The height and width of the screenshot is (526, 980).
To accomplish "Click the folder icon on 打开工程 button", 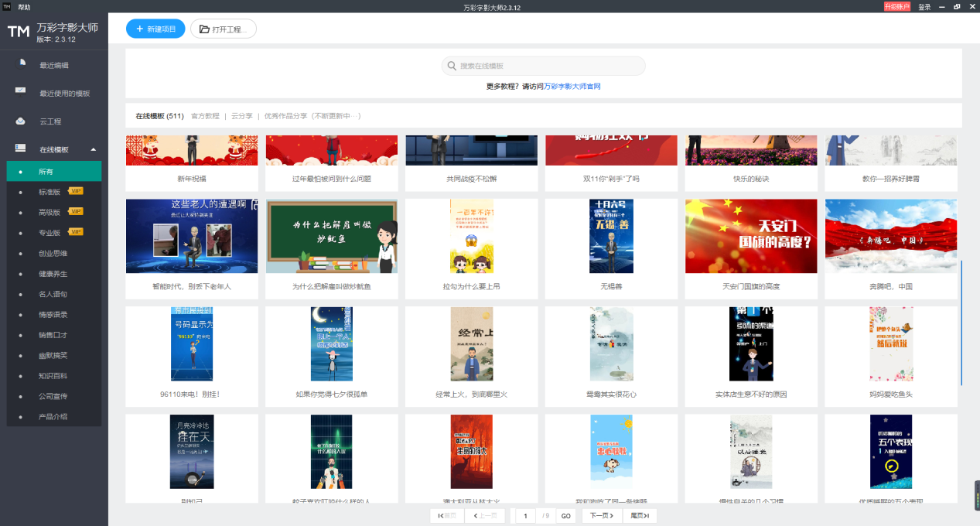I will 204,29.
